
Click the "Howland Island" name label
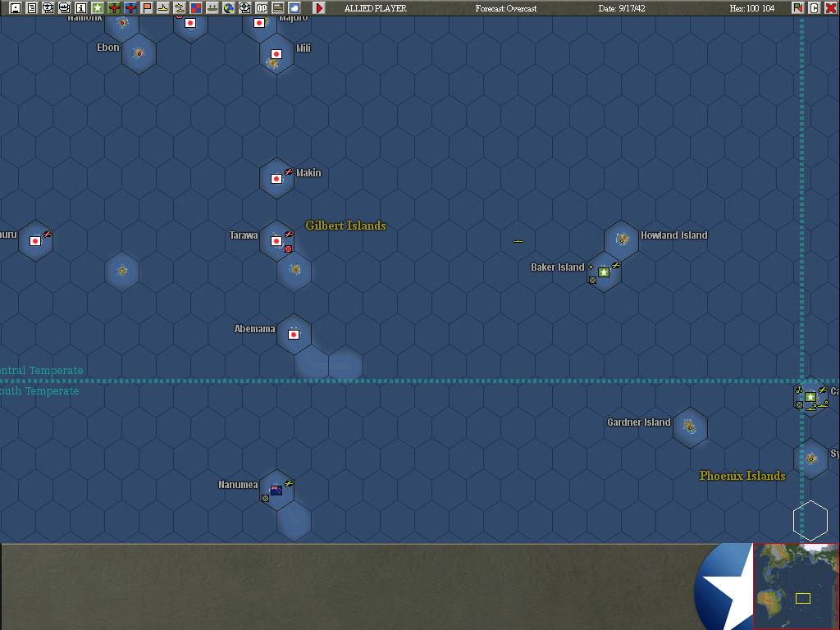click(x=674, y=235)
